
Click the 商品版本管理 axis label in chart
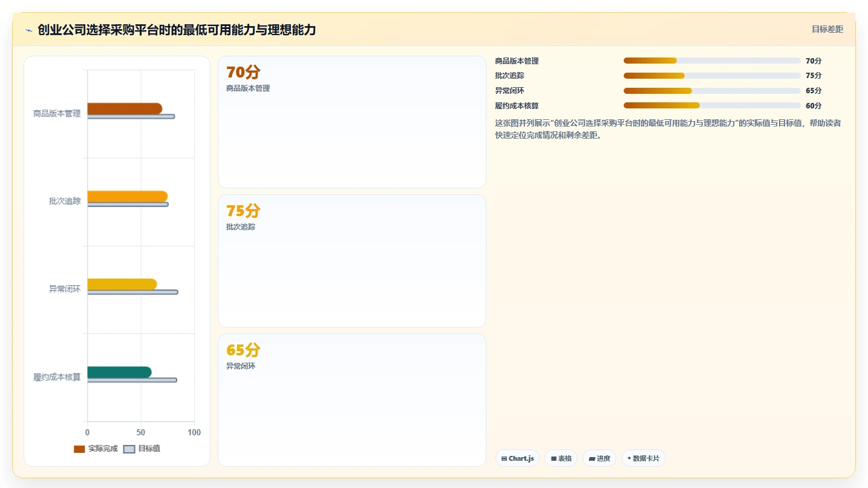(57, 113)
